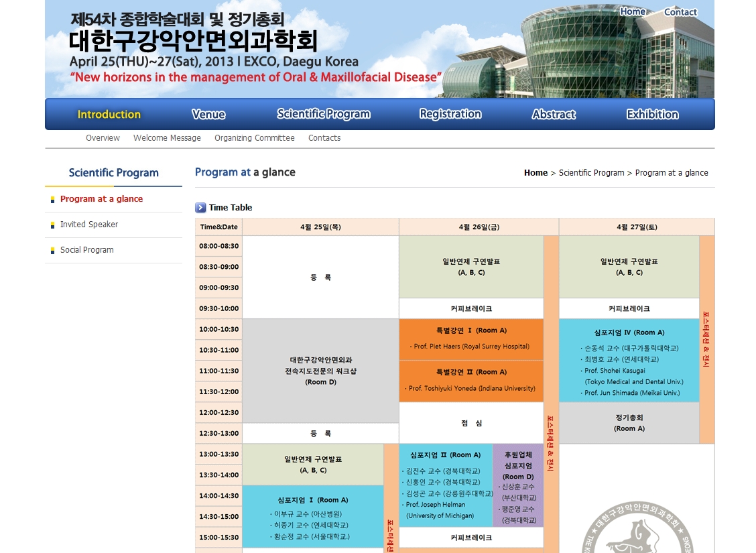
Task: Click Program at a glance in breadcrumb
Action: click(672, 172)
